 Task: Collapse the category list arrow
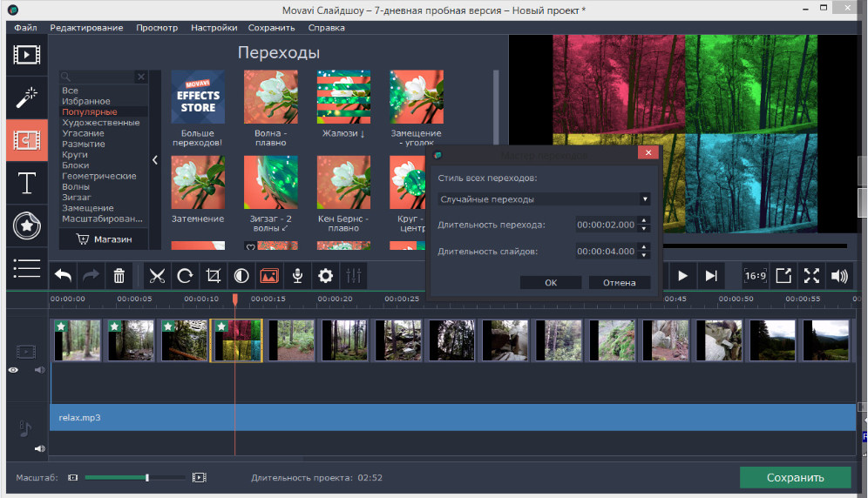click(x=155, y=160)
